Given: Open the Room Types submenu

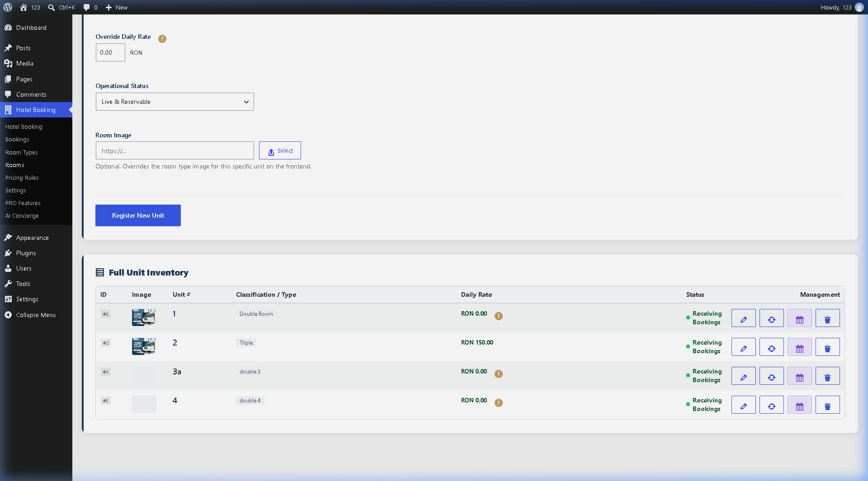Looking at the screenshot, I should click(22, 153).
